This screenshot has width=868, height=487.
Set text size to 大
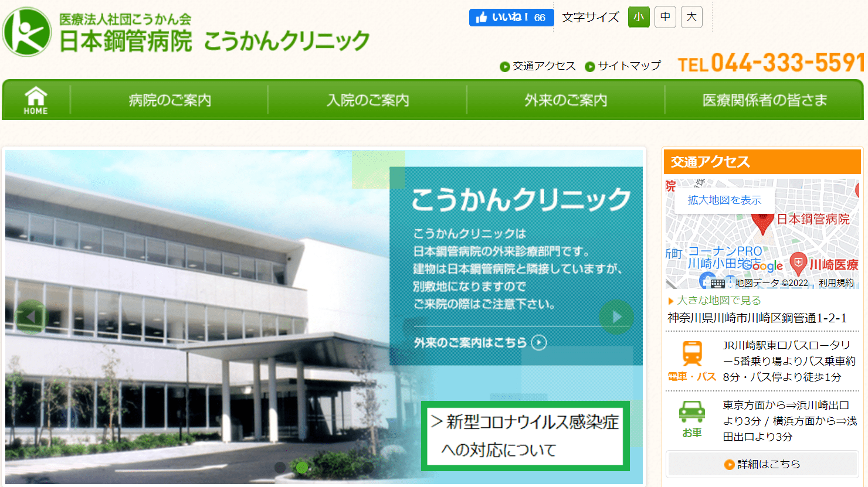point(691,17)
